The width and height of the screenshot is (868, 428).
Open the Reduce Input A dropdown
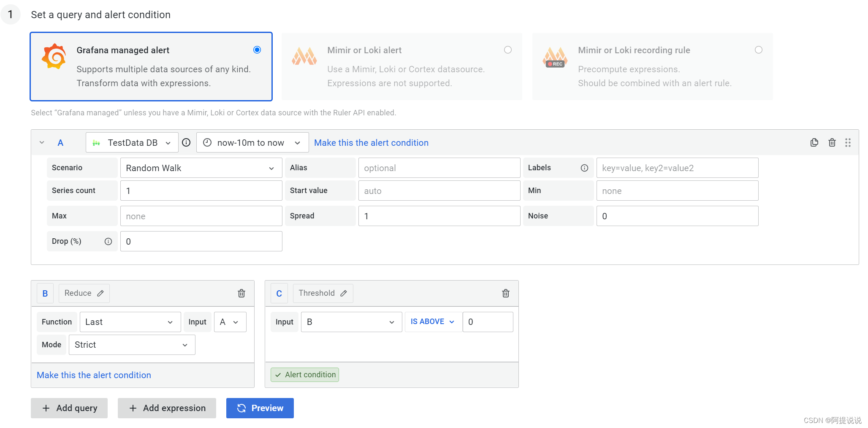[x=230, y=322]
